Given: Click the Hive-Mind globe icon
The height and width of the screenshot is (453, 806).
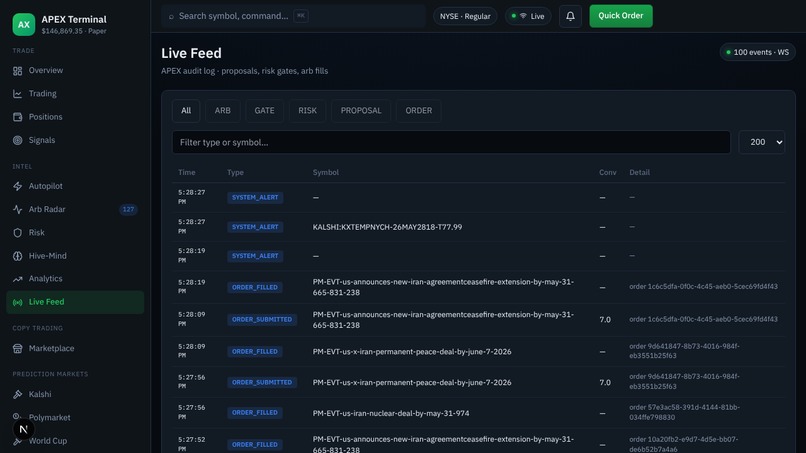Looking at the screenshot, I should pyautogui.click(x=17, y=256).
